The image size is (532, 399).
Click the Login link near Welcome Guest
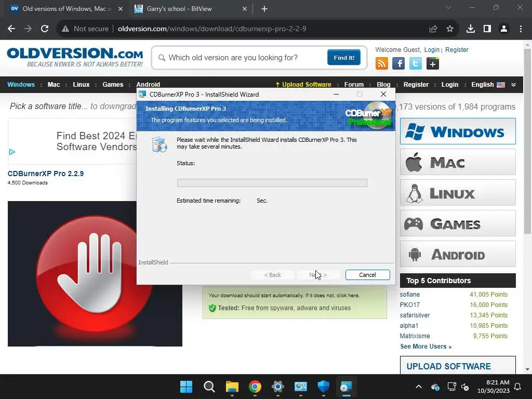click(x=432, y=50)
